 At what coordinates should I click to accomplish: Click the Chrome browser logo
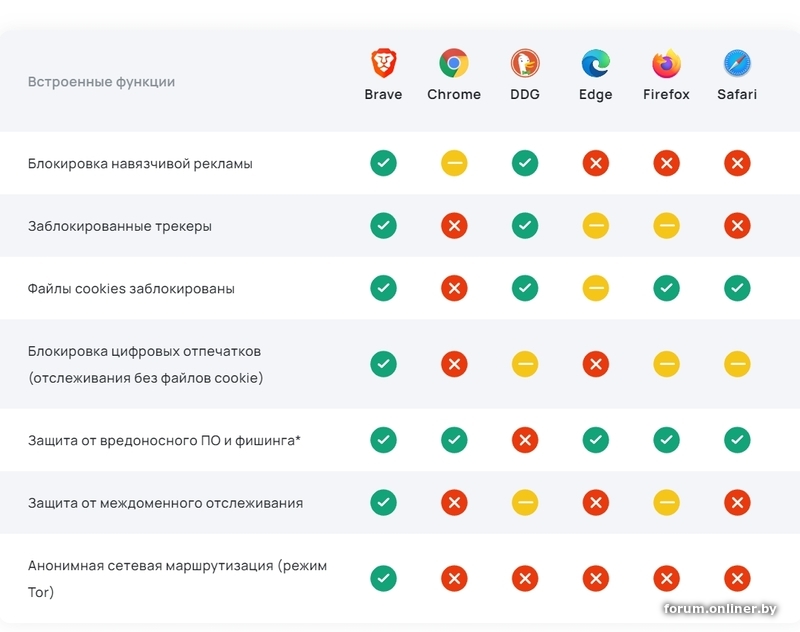coord(454,64)
